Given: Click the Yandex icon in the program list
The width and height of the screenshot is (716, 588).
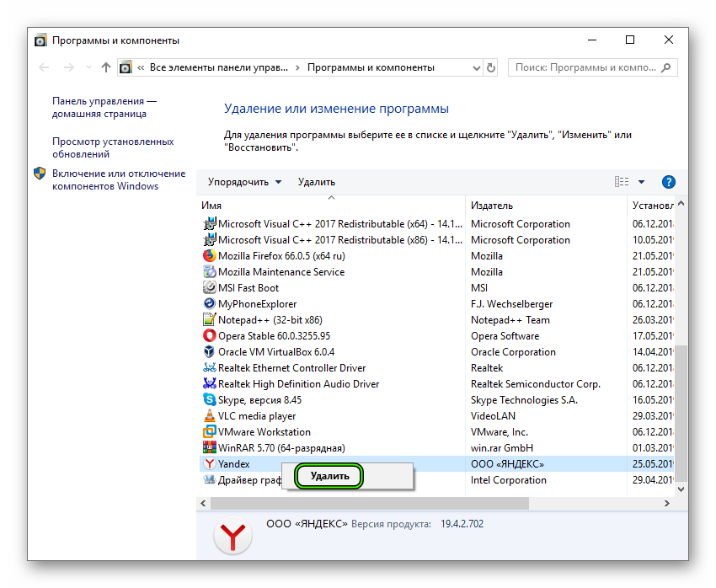Looking at the screenshot, I should click(209, 464).
